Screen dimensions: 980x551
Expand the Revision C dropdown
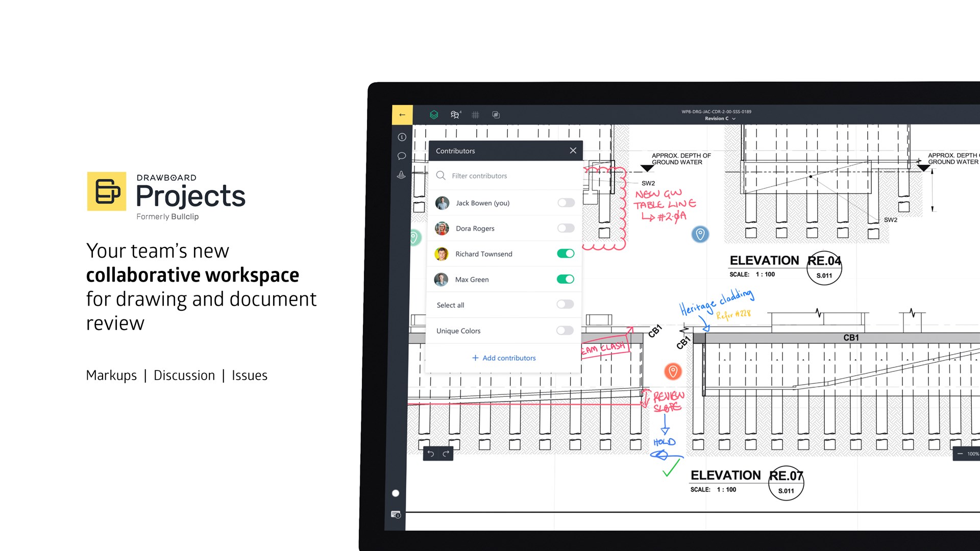[720, 118]
